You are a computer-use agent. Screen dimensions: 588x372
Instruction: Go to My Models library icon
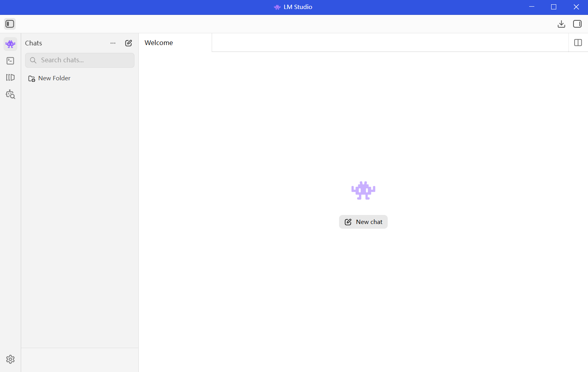coord(11,78)
